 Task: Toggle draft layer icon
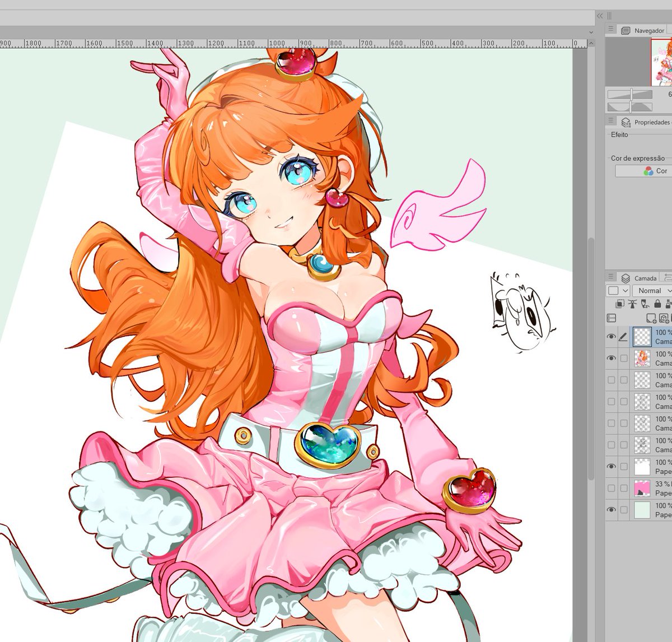[645, 304]
